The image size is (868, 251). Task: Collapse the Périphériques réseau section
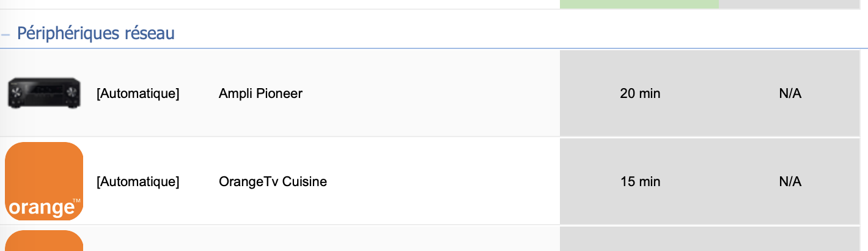pyautogui.click(x=6, y=34)
